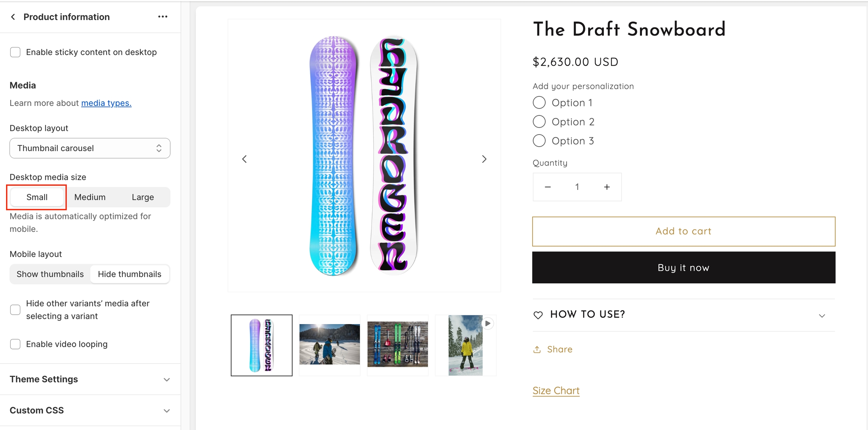Select the Option 2 radio button

pos(539,122)
